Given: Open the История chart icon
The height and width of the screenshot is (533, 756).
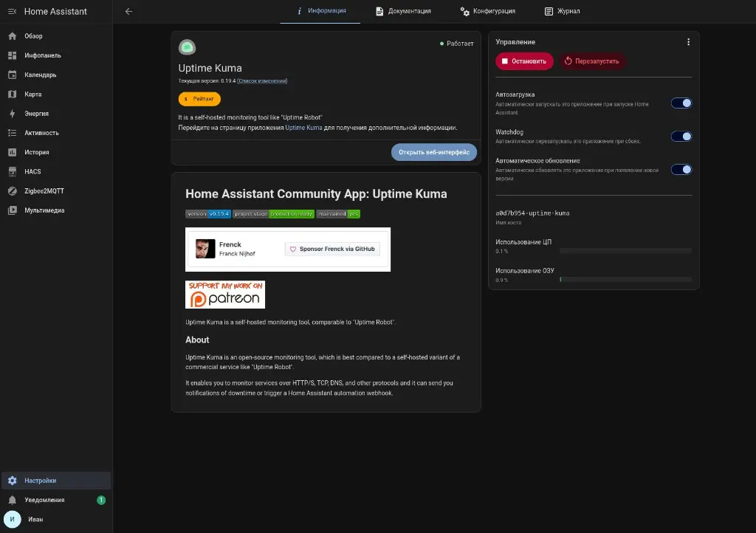Looking at the screenshot, I should pos(12,152).
